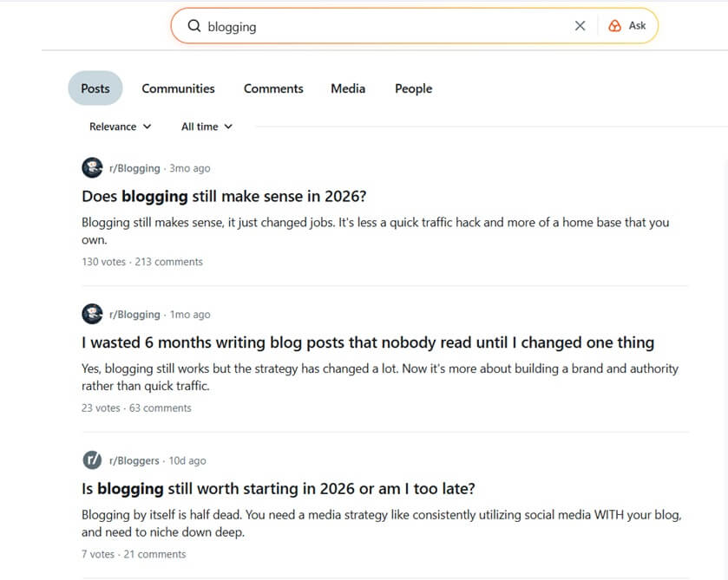Image resolution: width=728 pixels, height=580 pixels.
Task: Click the '3mo ago' timestamp
Action: pyautogui.click(x=190, y=168)
